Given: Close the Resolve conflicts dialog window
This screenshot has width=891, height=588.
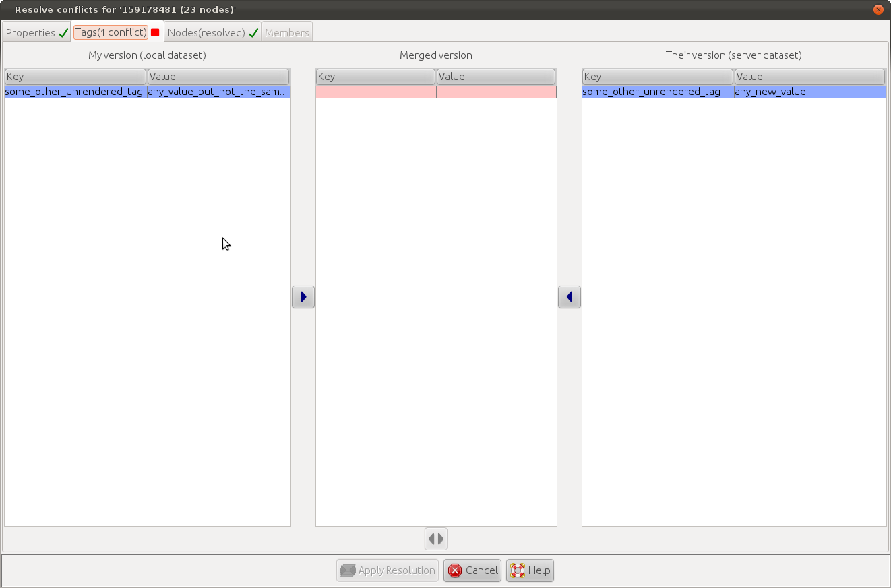Looking at the screenshot, I should (878, 10).
